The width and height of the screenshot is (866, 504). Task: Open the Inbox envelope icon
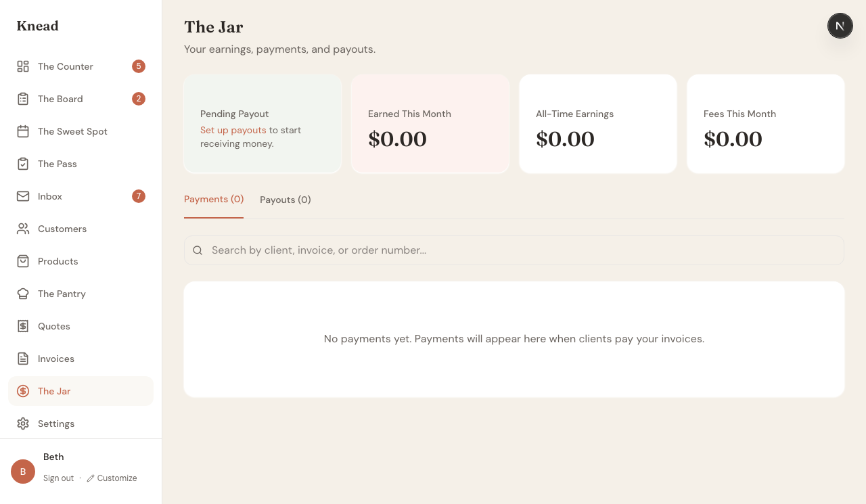click(x=22, y=196)
